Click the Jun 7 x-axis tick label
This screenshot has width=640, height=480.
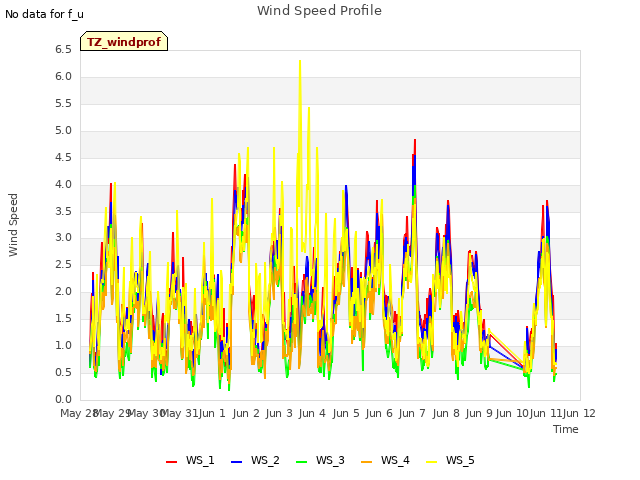pos(412,413)
